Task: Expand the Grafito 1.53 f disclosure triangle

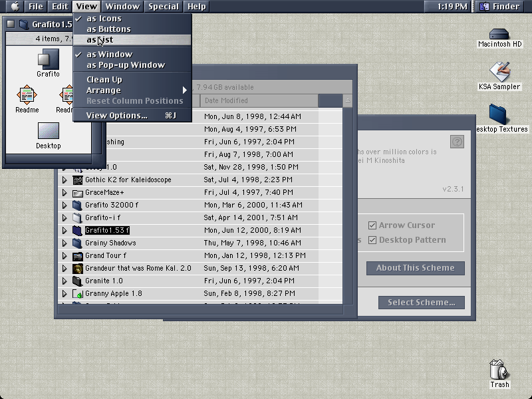Action: click(x=65, y=230)
